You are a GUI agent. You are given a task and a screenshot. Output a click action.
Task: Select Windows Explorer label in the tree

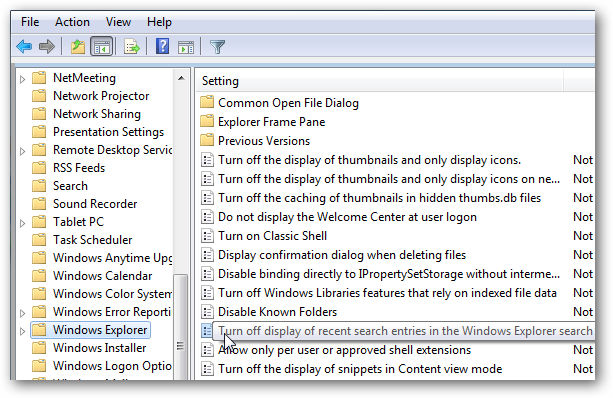[x=100, y=330]
